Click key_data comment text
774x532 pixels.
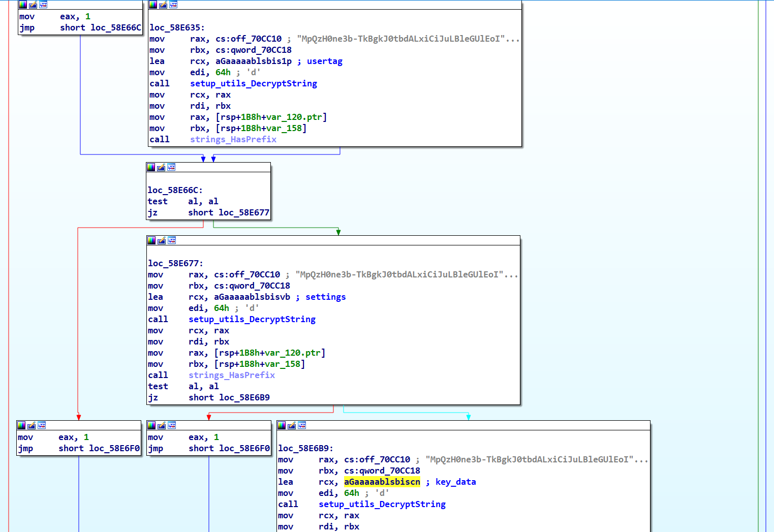[x=455, y=482]
